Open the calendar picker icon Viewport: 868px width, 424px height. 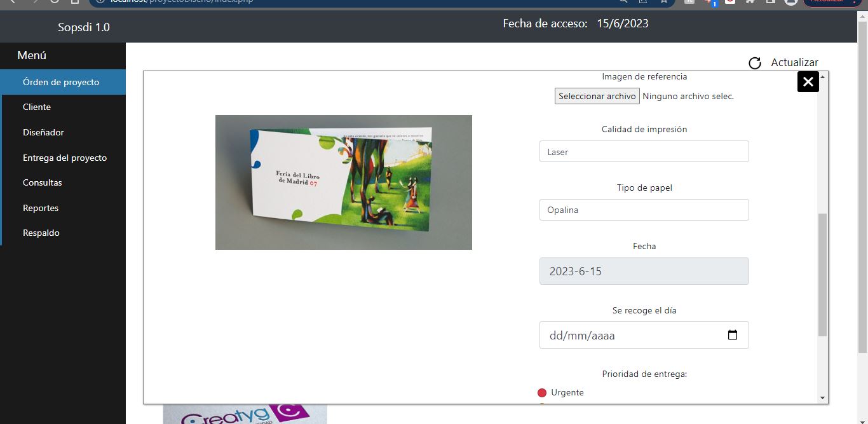732,335
